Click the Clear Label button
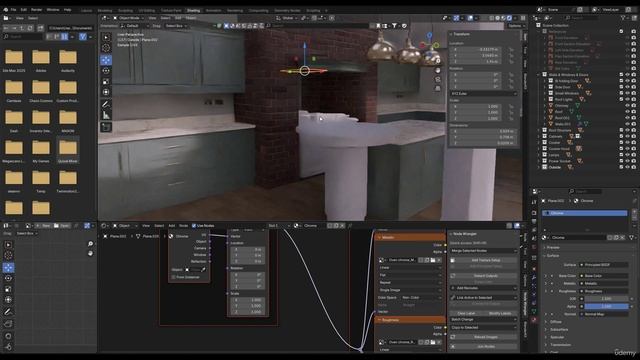 (x=467, y=313)
